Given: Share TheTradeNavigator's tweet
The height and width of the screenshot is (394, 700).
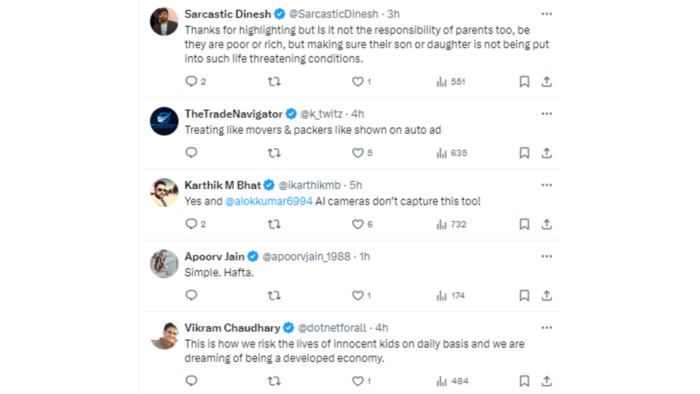Looking at the screenshot, I should [546, 153].
